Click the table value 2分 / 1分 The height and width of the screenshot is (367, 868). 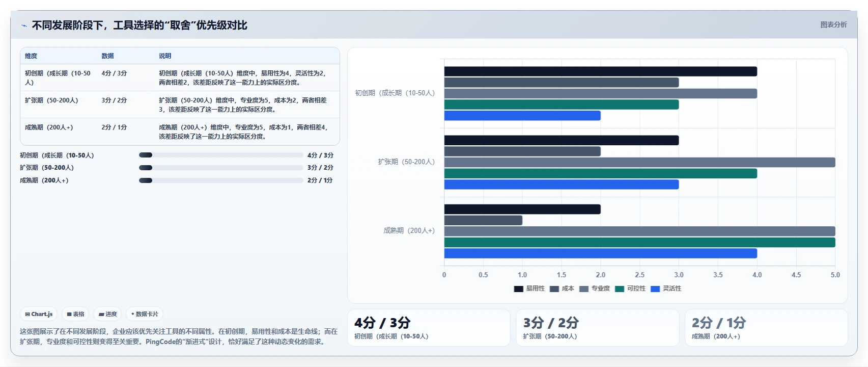click(x=114, y=127)
